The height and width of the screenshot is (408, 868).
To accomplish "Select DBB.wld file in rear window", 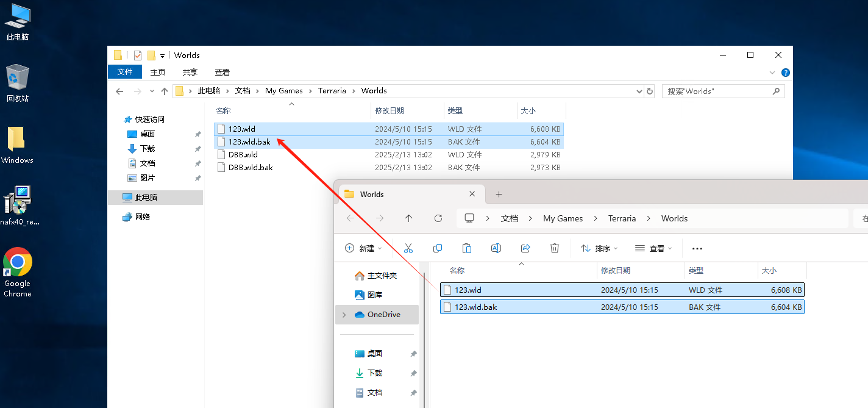I will 389,155.
